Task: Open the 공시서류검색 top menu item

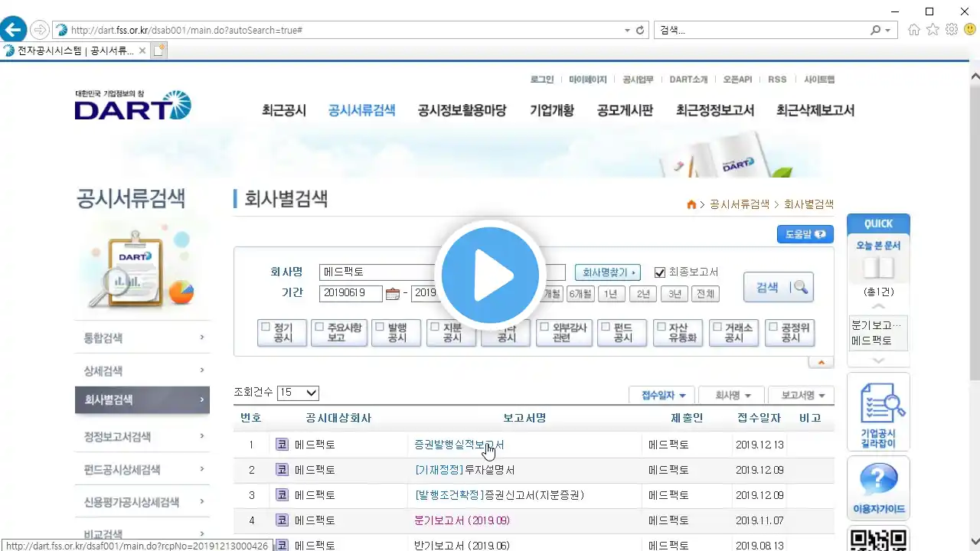Action: pos(361,110)
